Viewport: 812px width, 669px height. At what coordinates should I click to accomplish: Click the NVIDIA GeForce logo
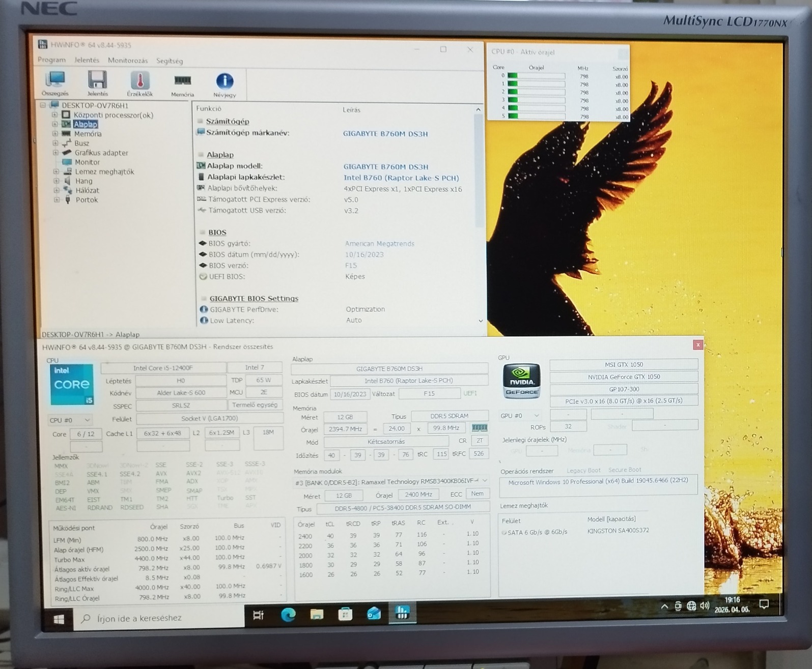point(521,381)
